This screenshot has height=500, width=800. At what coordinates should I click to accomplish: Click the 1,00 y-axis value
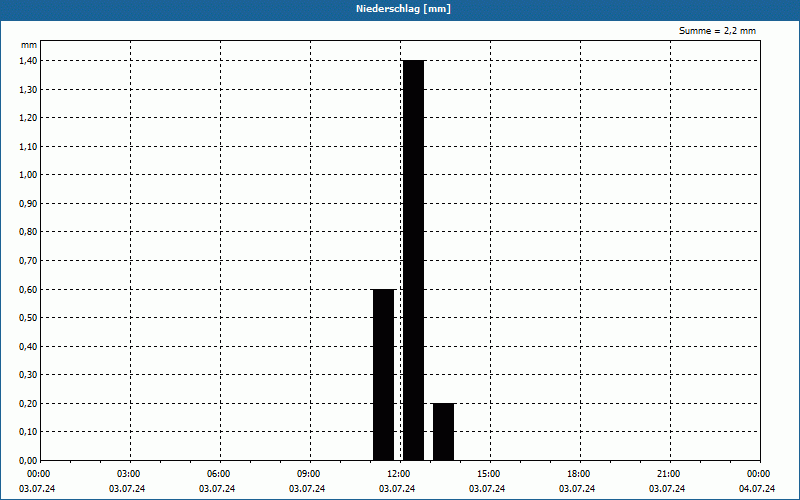[29, 175]
